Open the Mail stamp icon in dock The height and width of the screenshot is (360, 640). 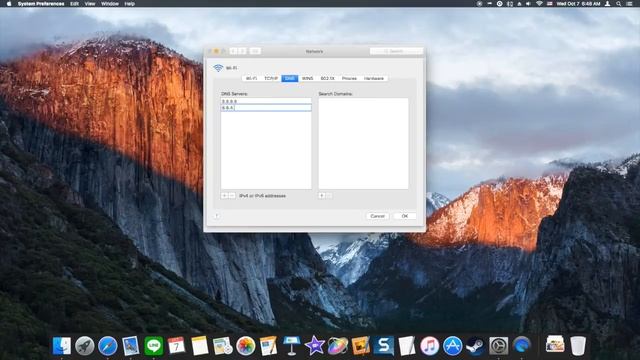[131, 346]
